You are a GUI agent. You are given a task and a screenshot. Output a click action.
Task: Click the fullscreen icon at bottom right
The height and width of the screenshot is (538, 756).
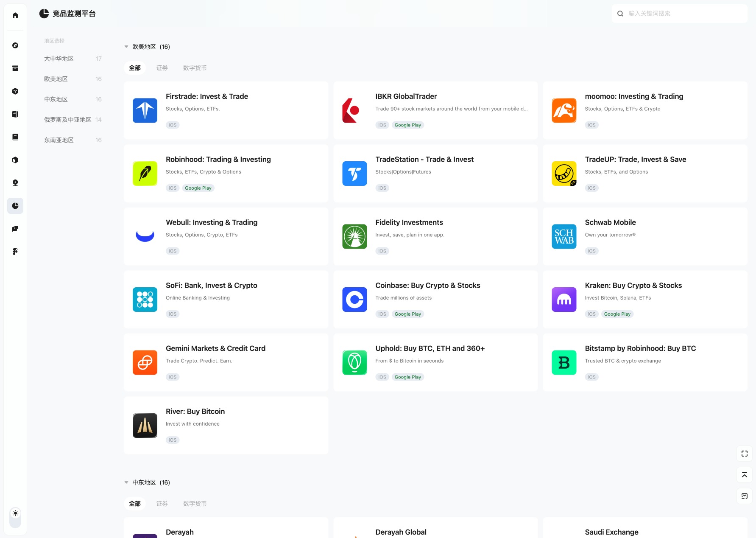tap(745, 454)
